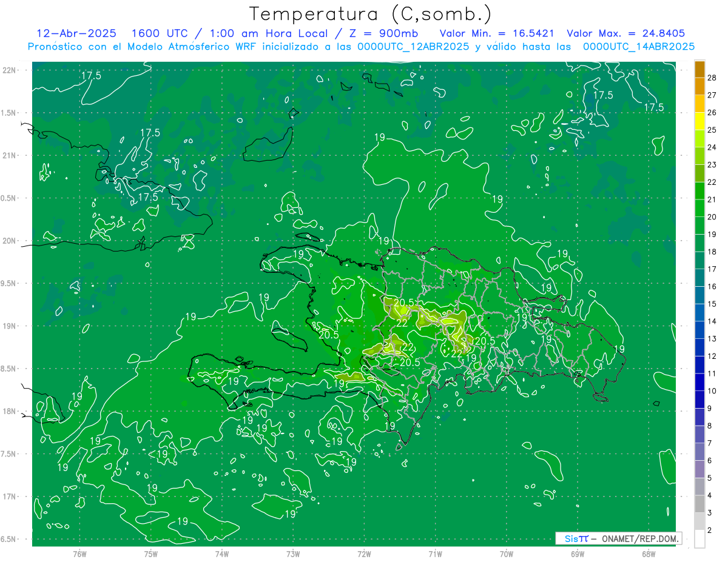Screen dimensions: 728x562
Task: Click the yellow color scale segment between 25 and 26
Action: click(699, 121)
